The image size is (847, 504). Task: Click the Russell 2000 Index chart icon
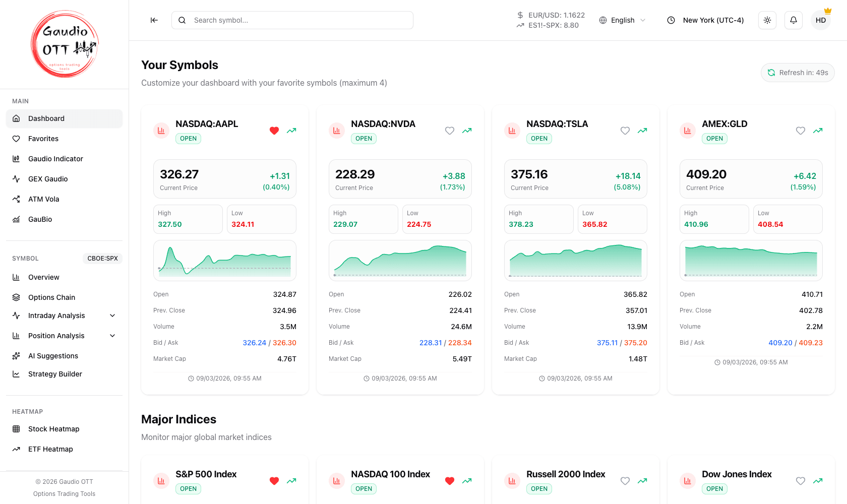click(512, 481)
